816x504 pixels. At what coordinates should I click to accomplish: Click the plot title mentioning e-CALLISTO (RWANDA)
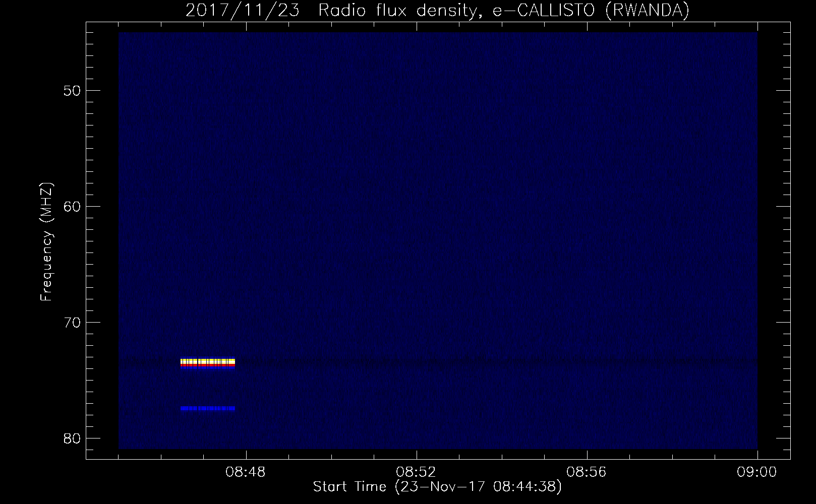437,11
